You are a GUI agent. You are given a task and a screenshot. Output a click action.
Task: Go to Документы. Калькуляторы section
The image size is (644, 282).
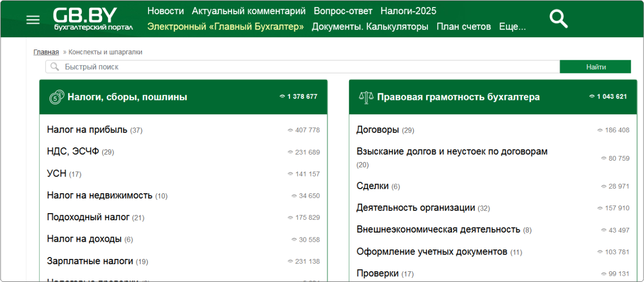coord(370,27)
